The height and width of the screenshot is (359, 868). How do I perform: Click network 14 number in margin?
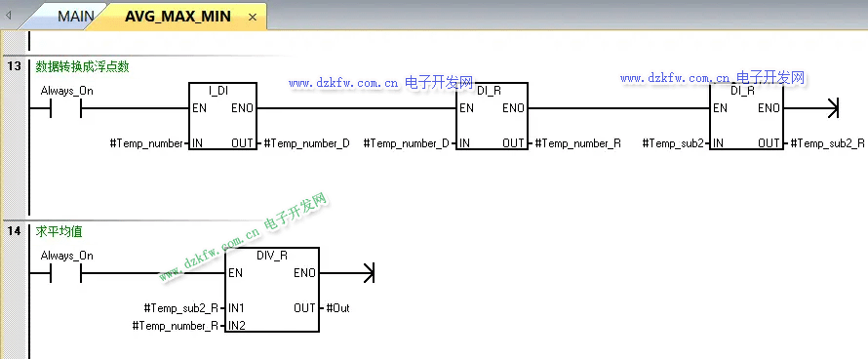tap(14, 231)
